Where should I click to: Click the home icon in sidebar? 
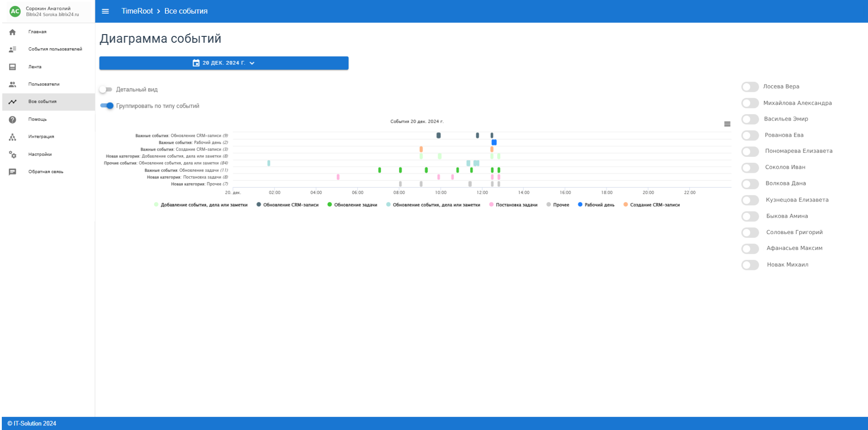[x=12, y=32]
